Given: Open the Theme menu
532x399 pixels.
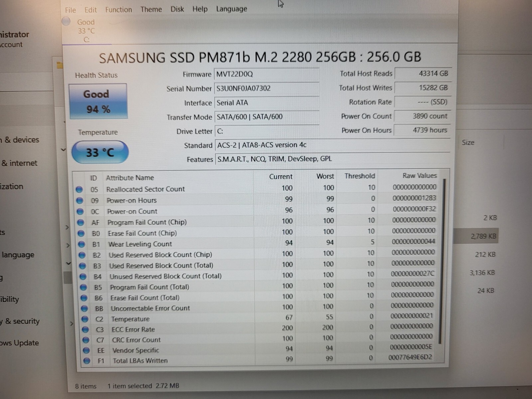Looking at the screenshot, I should click(x=151, y=9).
